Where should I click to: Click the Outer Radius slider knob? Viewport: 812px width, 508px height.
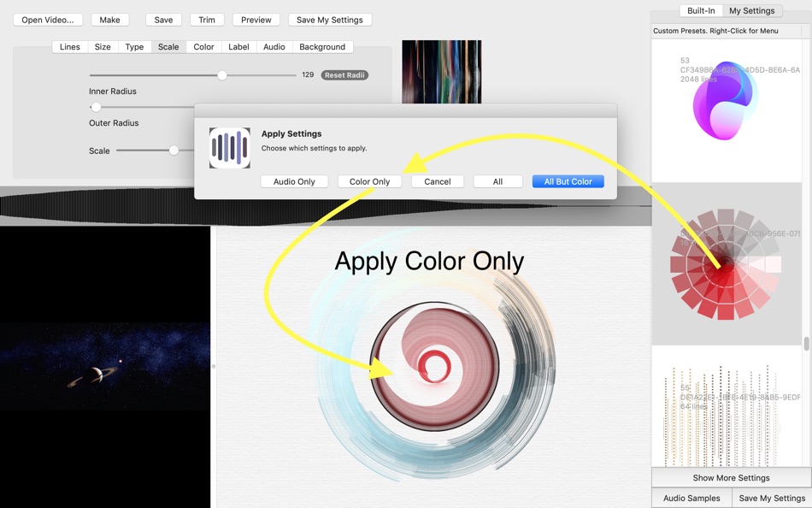(96, 107)
